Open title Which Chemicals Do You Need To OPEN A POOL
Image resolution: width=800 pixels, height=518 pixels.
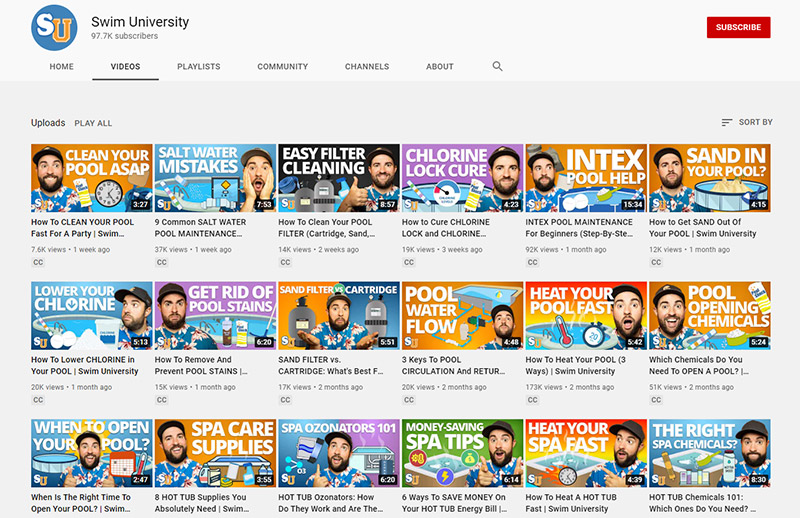click(x=699, y=365)
